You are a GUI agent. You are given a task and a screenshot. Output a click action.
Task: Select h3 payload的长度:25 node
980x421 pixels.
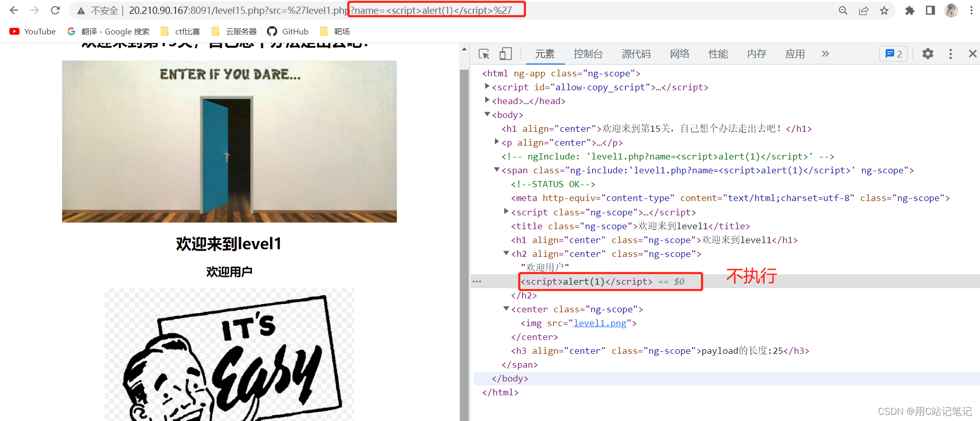(660, 351)
